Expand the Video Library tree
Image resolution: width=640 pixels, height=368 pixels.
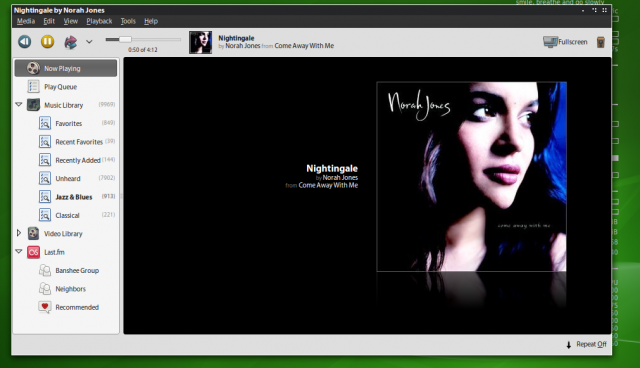(19, 233)
